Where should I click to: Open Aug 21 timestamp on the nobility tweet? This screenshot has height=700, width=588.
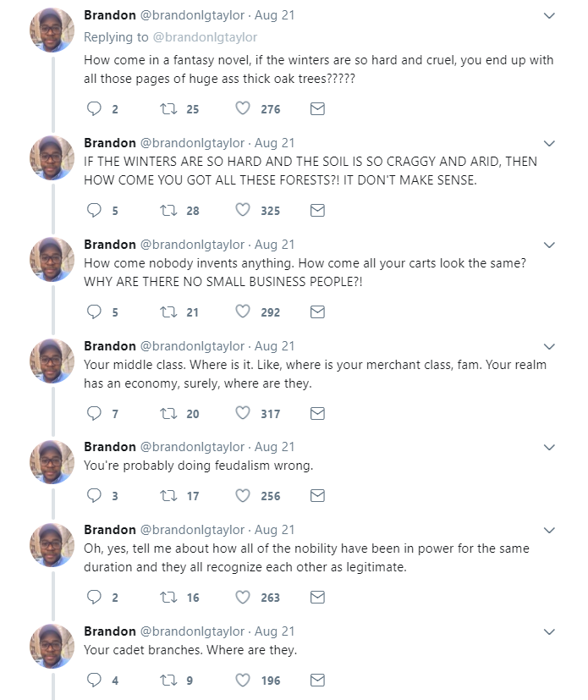tap(274, 530)
